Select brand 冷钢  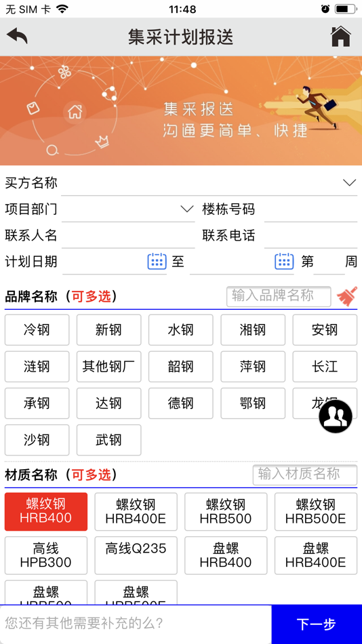pos(37,330)
